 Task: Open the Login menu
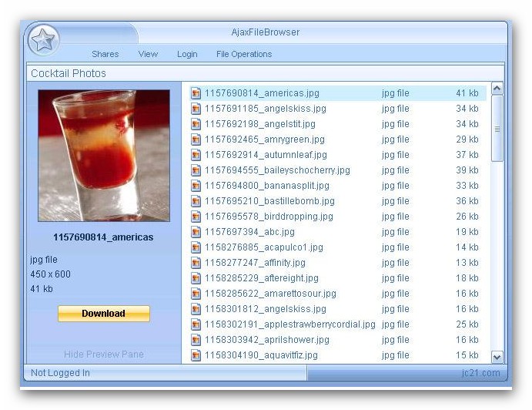tap(187, 54)
